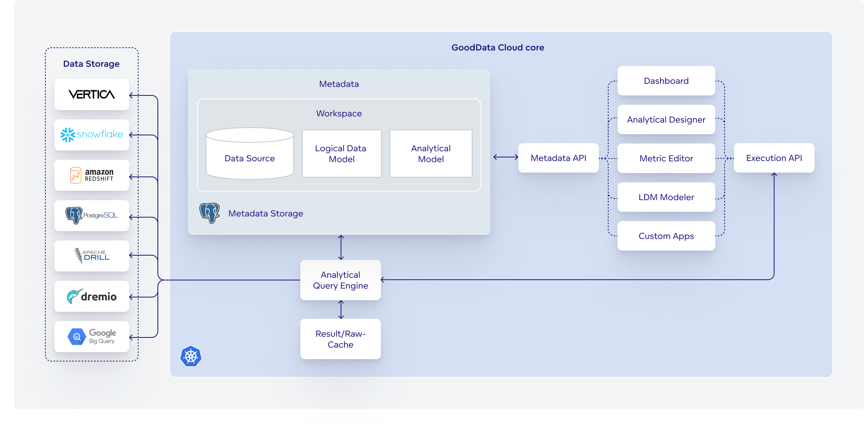Click the Kubernetes wheel icon

pos(191,356)
